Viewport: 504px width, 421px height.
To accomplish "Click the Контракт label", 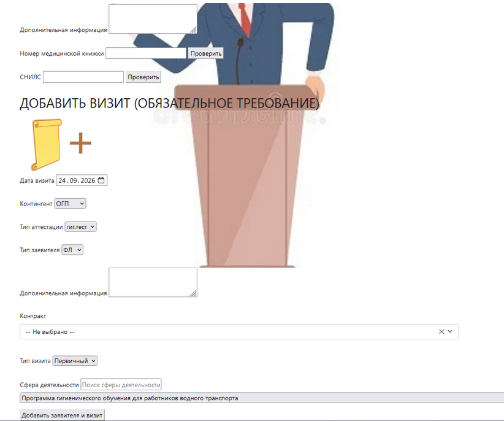I will coord(32,316).
